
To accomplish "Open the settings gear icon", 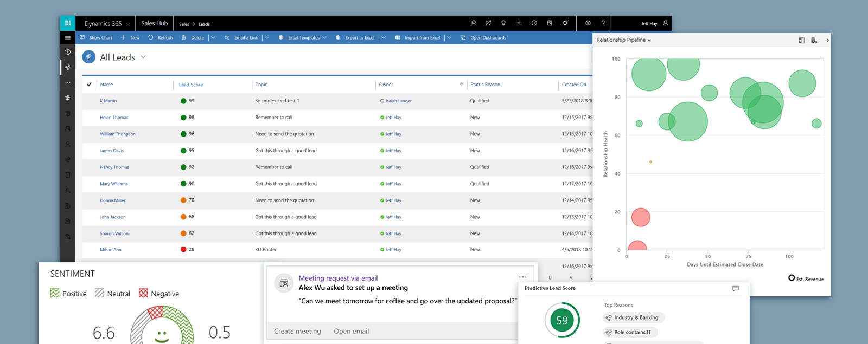I will point(588,23).
